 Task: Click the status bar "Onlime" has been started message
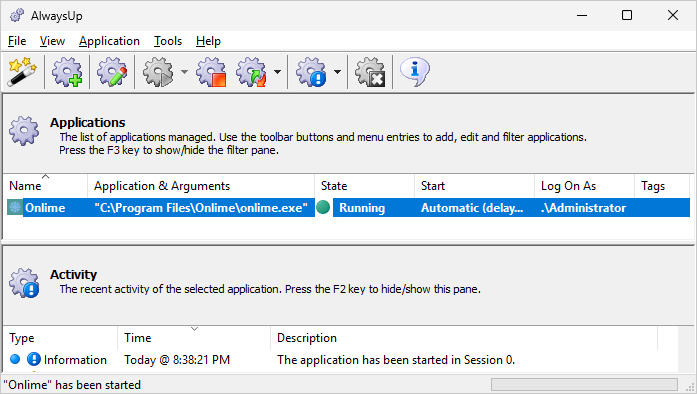[72, 385]
